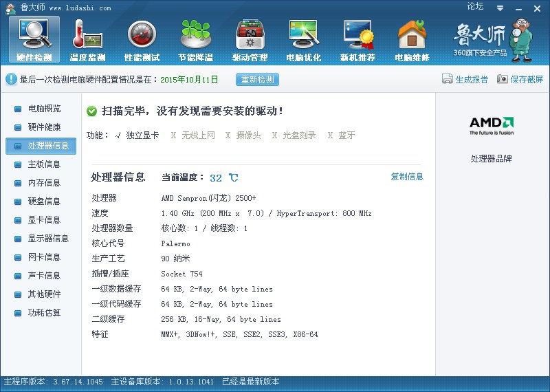Click the green checkmark scan-complete icon
The width and height of the screenshot is (550, 392).
(91, 111)
